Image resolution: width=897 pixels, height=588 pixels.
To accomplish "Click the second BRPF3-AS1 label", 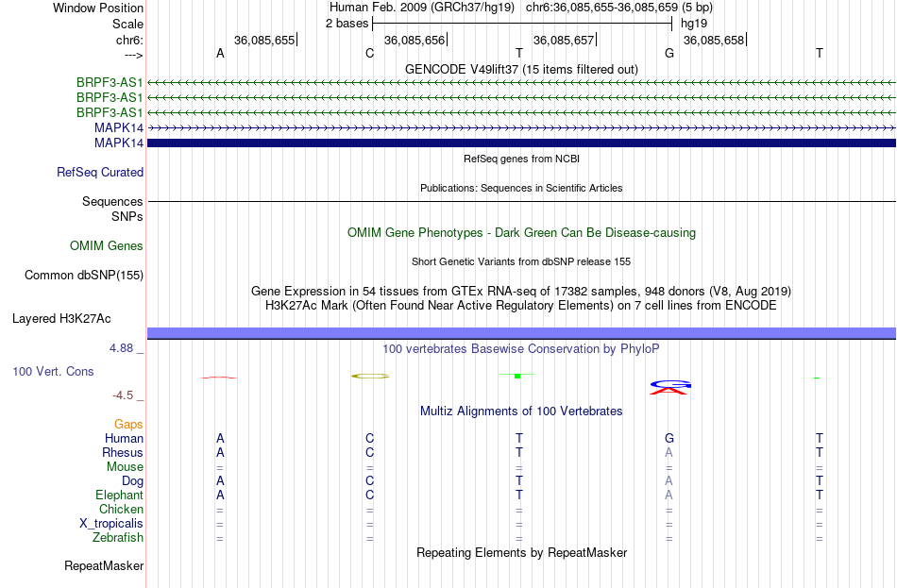I will (110, 97).
